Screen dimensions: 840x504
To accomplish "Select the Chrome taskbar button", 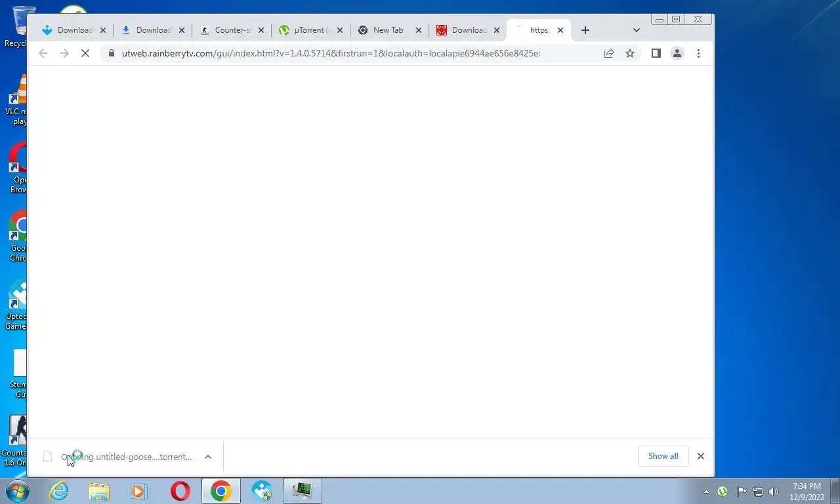I will tap(220, 491).
